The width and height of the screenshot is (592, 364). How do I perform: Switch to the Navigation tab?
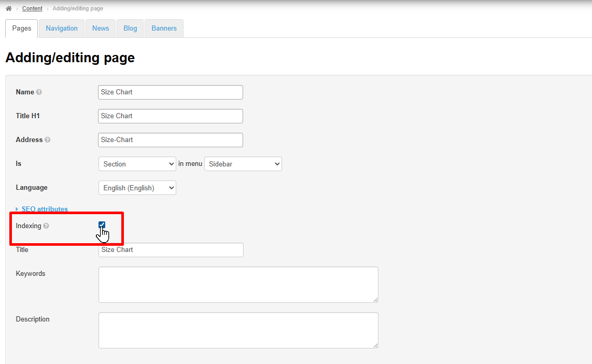[62, 29]
